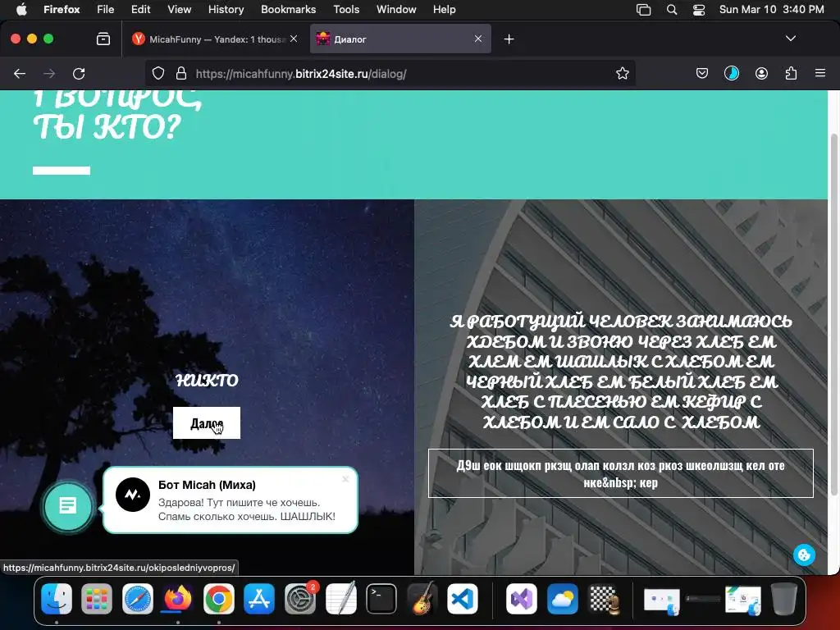Viewport: 840px width, 630px height.
Task: Click the Далее button
Action: [x=207, y=423]
